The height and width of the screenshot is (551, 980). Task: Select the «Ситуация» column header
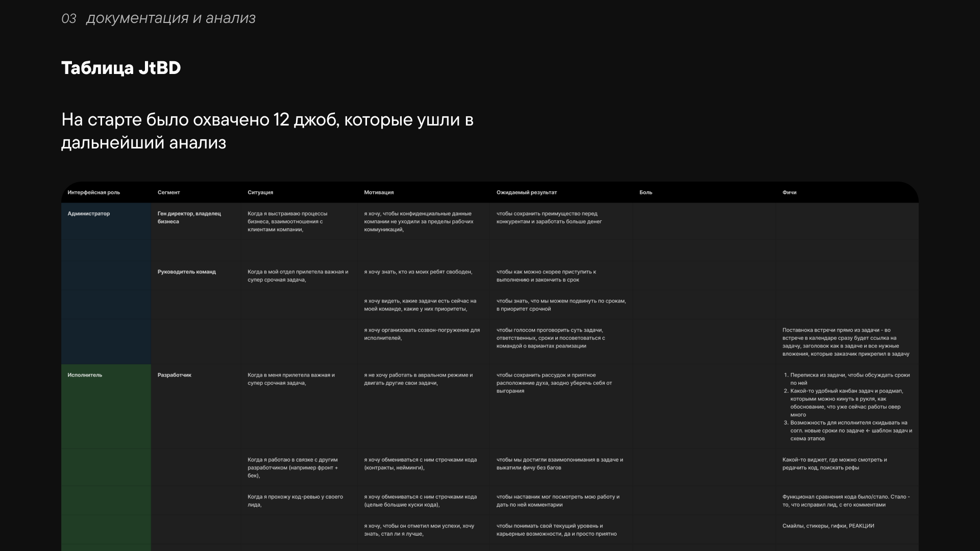click(260, 192)
